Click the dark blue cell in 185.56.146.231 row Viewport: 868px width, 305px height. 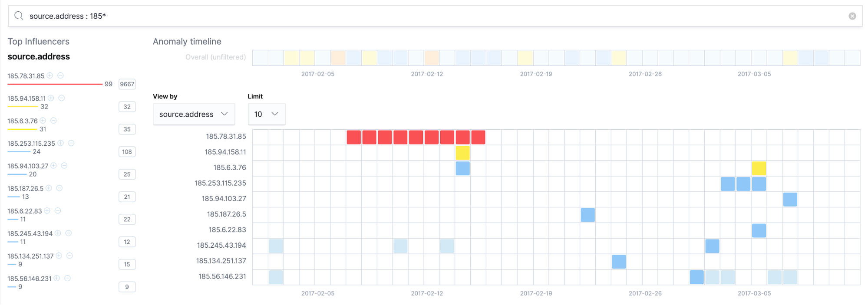tap(697, 278)
